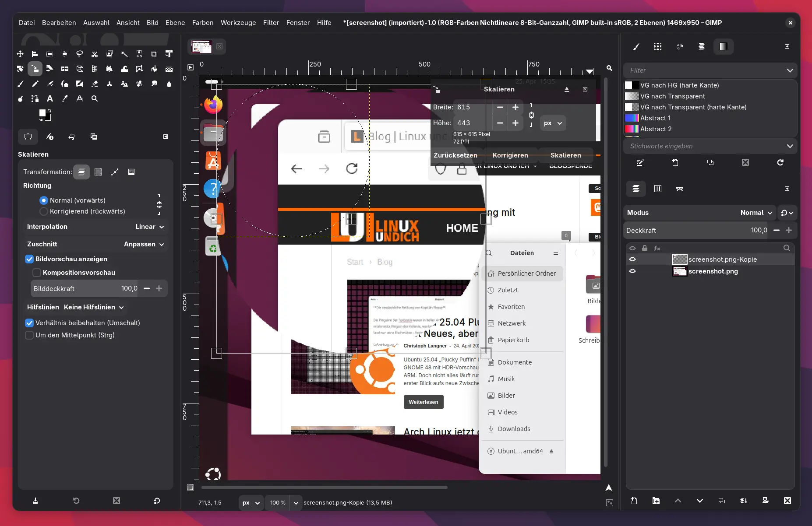Uncheck Bildvorschau anzeigen

pos(29,259)
